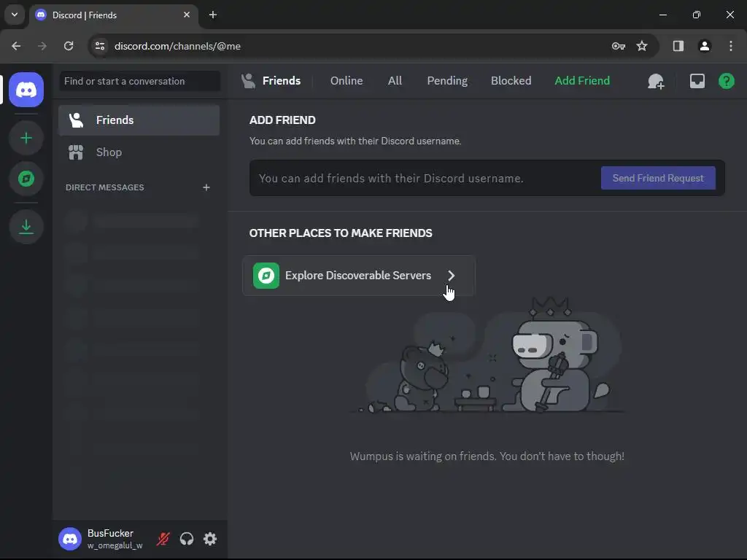The height and width of the screenshot is (560, 747).
Task: Toggle deafen with headphones icon
Action: coord(187,539)
